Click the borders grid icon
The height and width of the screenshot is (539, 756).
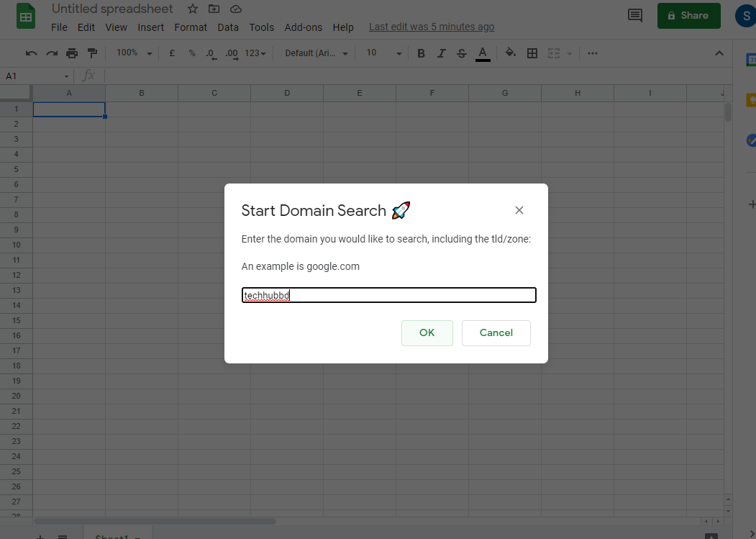[532, 53]
